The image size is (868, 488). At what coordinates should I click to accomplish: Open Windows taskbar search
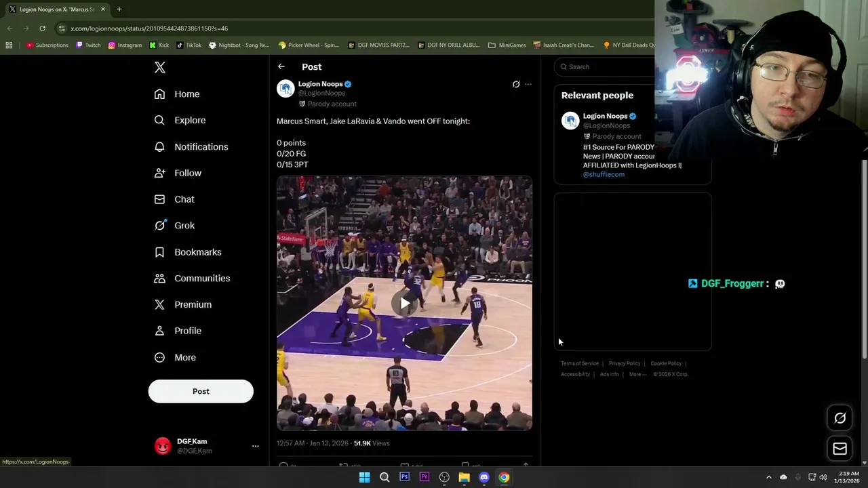click(384, 477)
